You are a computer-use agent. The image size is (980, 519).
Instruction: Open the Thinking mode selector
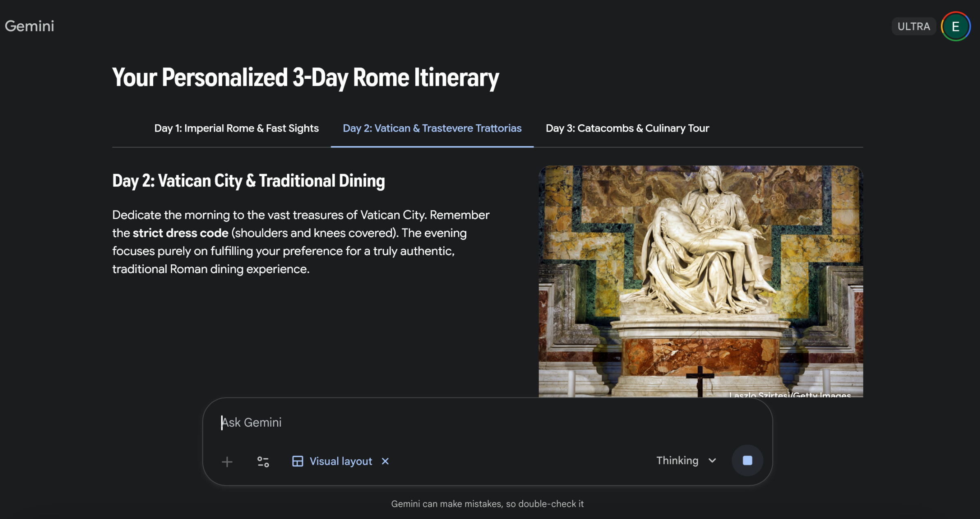coord(678,461)
